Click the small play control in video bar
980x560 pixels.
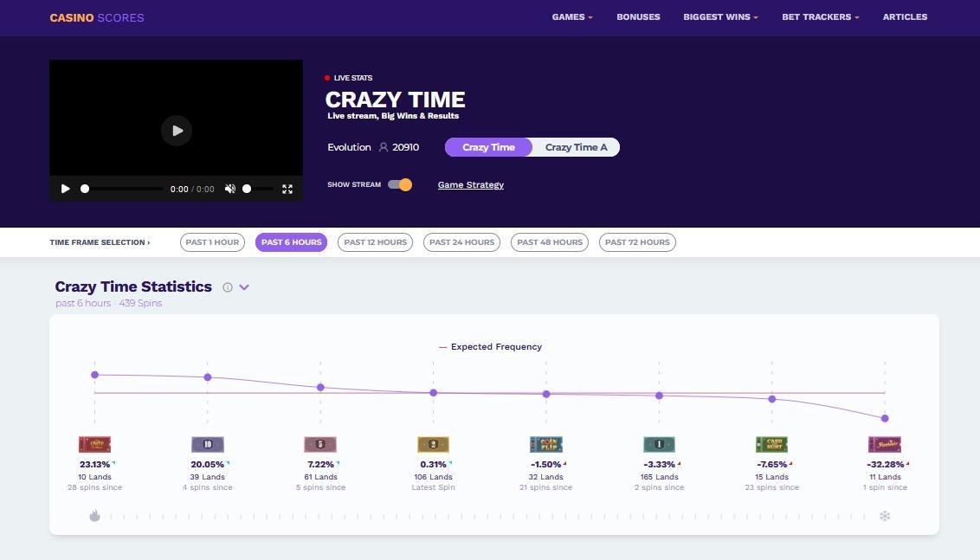pyautogui.click(x=66, y=189)
